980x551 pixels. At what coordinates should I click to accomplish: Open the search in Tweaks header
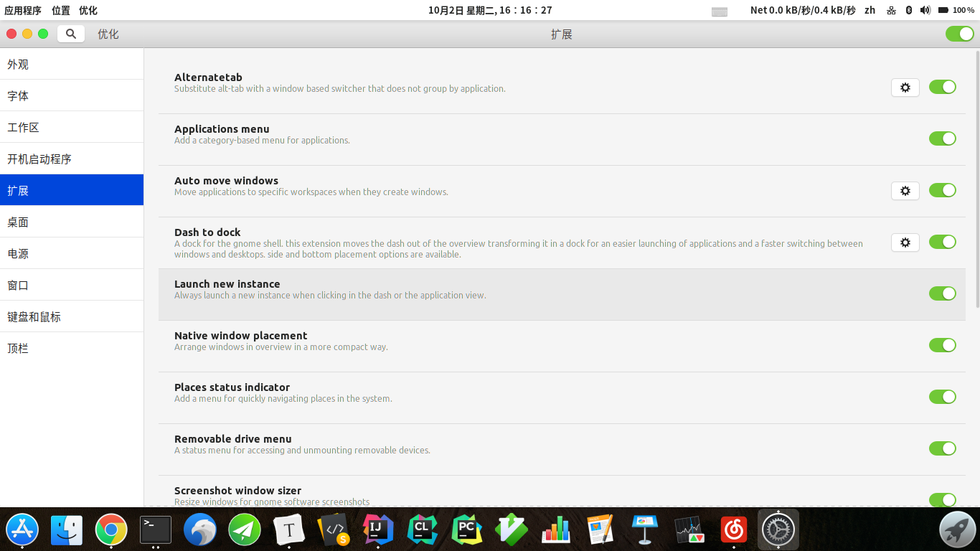[x=71, y=34]
